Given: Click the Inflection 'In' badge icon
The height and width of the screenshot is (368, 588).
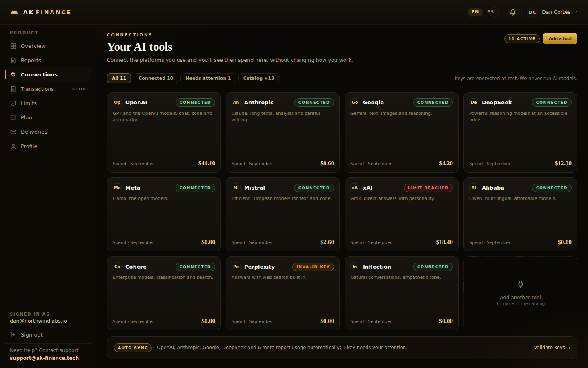Looking at the screenshot, I should [355, 267].
